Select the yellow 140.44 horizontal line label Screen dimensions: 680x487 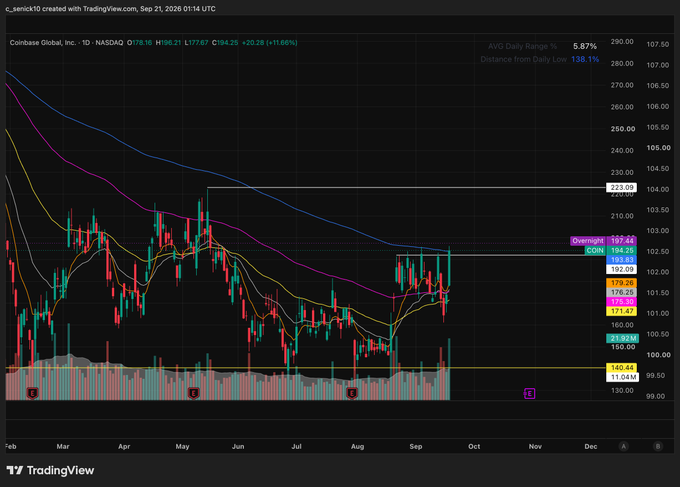[621, 368]
